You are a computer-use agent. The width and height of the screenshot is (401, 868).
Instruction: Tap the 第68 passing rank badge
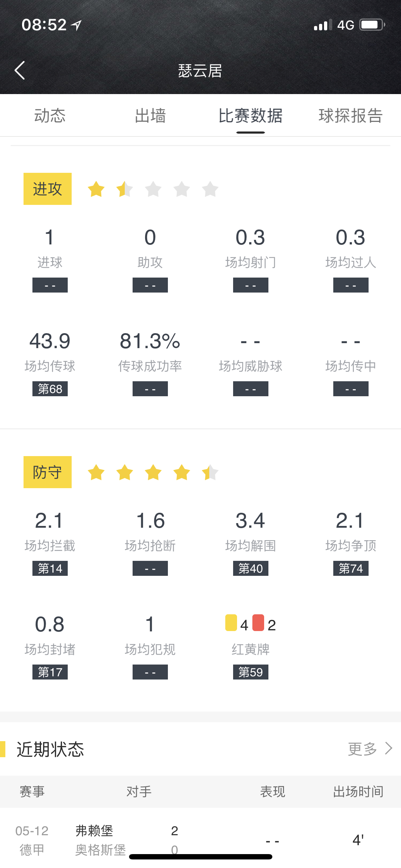(50, 389)
